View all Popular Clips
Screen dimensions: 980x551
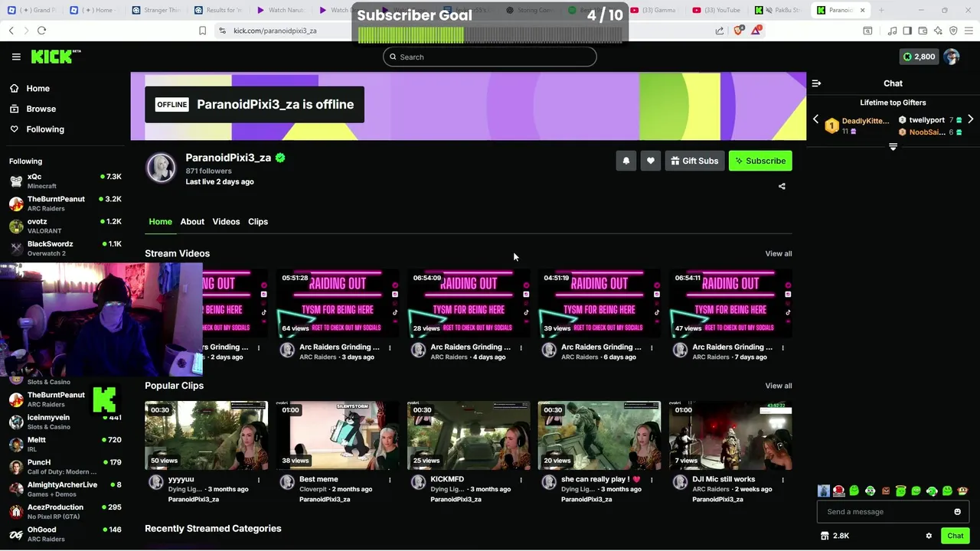(x=778, y=386)
